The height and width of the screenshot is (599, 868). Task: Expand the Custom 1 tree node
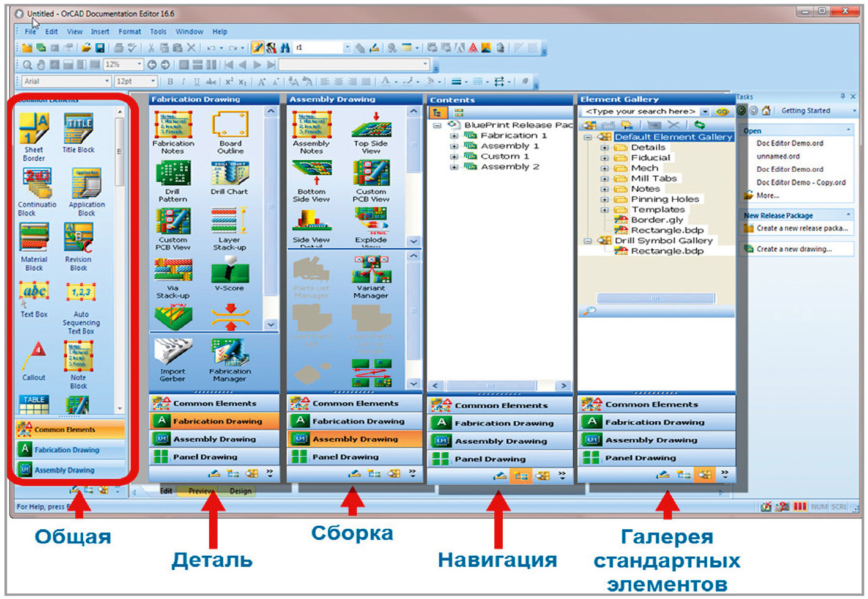pyautogui.click(x=454, y=156)
